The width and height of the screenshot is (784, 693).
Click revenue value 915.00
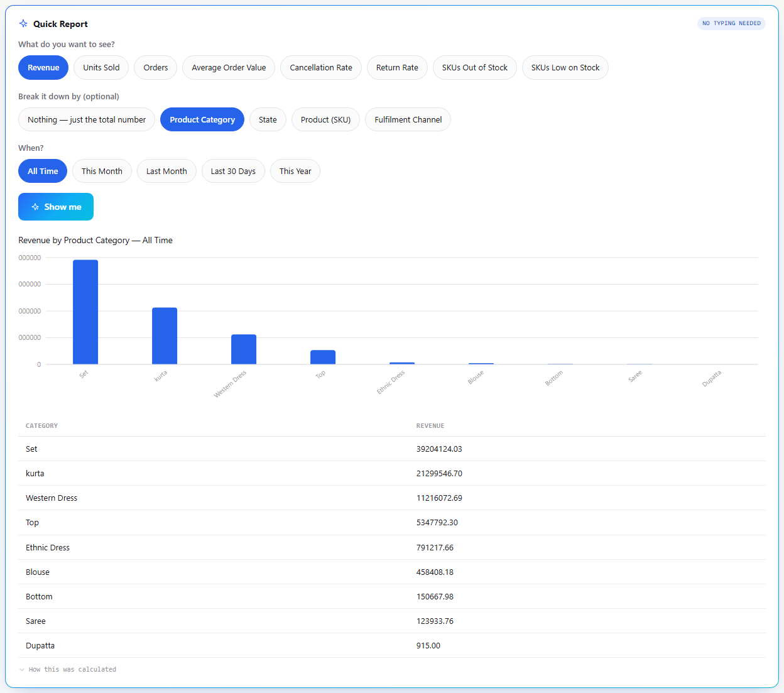[x=428, y=646]
